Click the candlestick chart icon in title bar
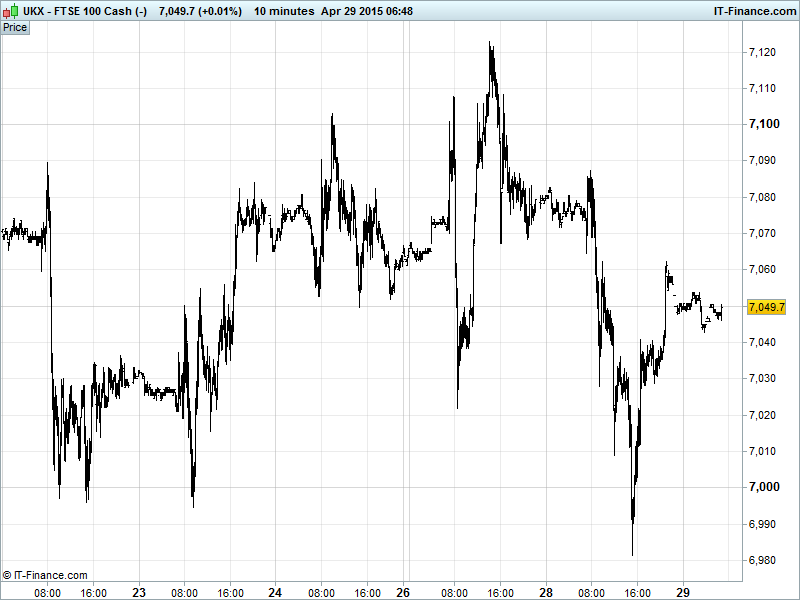This screenshot has height=600, width=800. (x=9, y=10)
